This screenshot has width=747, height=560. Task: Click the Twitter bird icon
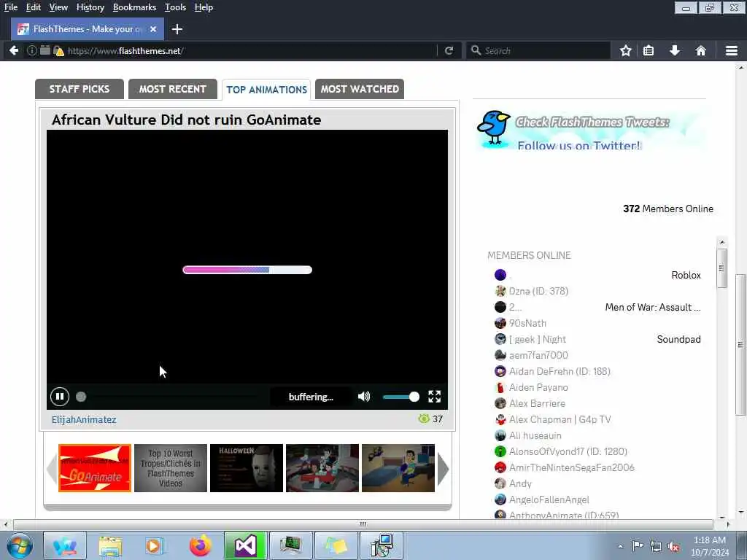pyautogui.click(x=494, y=128)
